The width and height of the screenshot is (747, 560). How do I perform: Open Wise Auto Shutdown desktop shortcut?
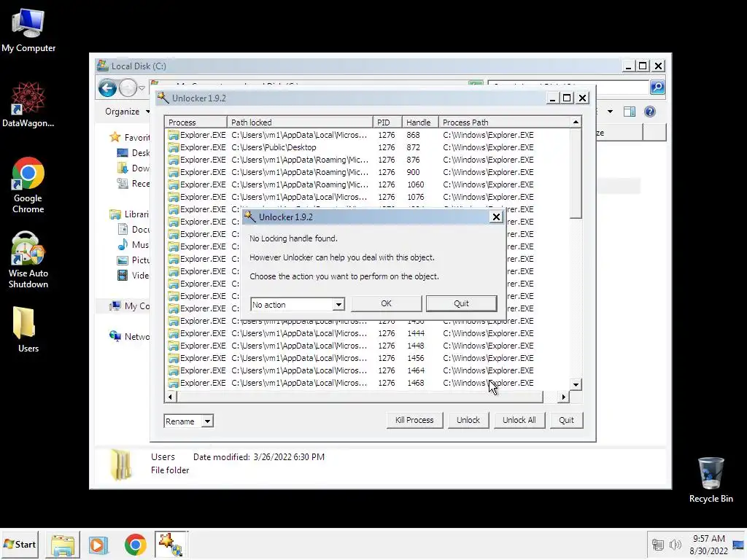pyautogui.click(x=28, y=260)
